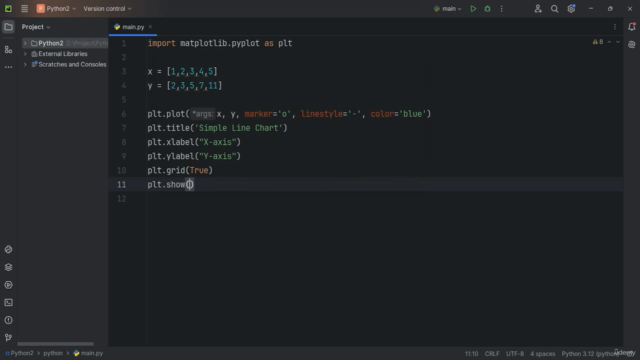Go to previous highlighted error arrow

tap(609, 42)
